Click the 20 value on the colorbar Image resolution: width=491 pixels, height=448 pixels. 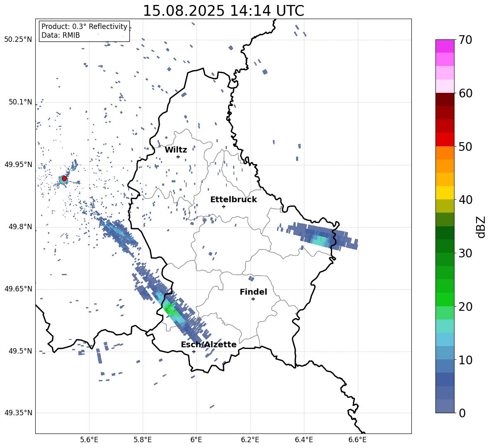pos(465,307)
